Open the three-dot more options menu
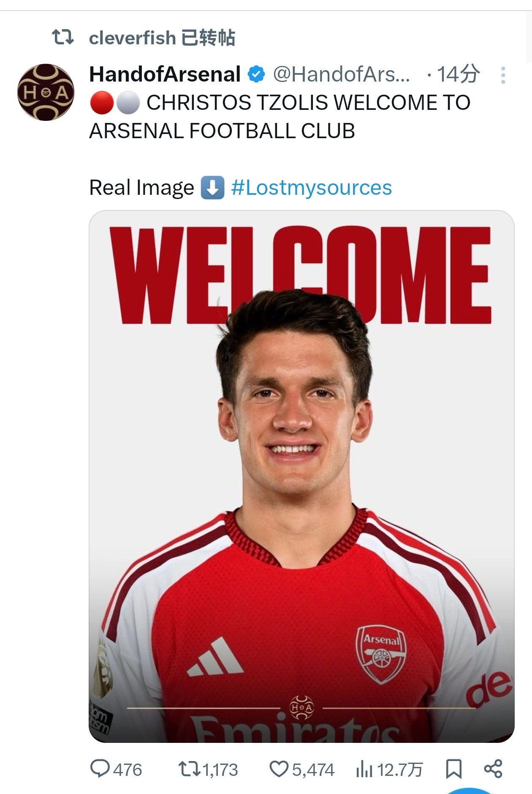 503,75
